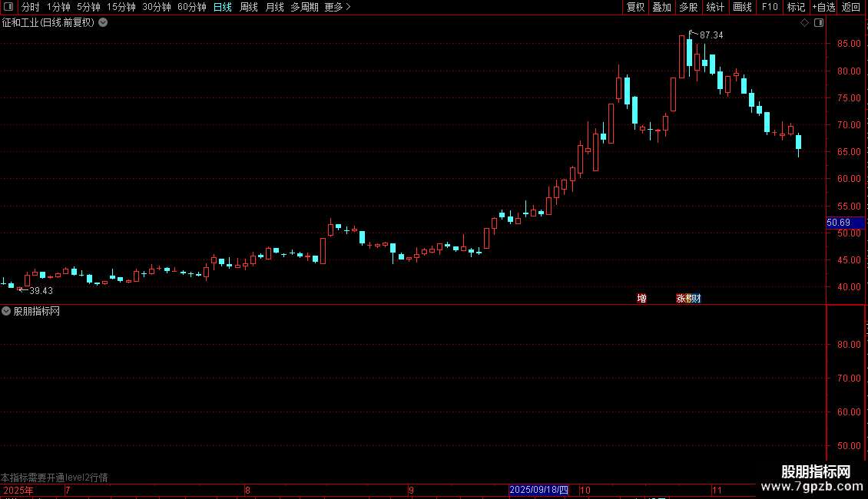868x499 pixels.
Task: Toggle the sidebar panel icon at top-left
Action: 8,7
